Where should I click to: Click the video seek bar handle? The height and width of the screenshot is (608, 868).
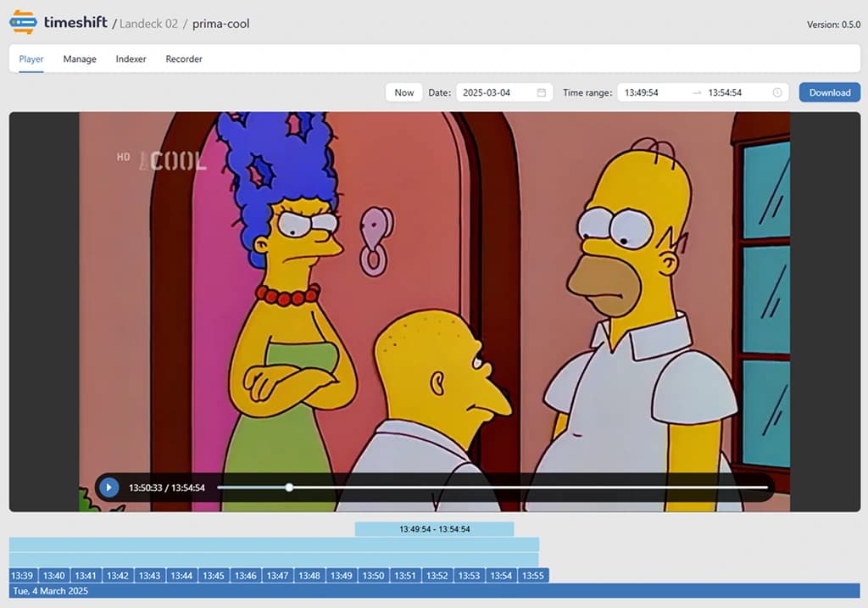pos(289,488)
